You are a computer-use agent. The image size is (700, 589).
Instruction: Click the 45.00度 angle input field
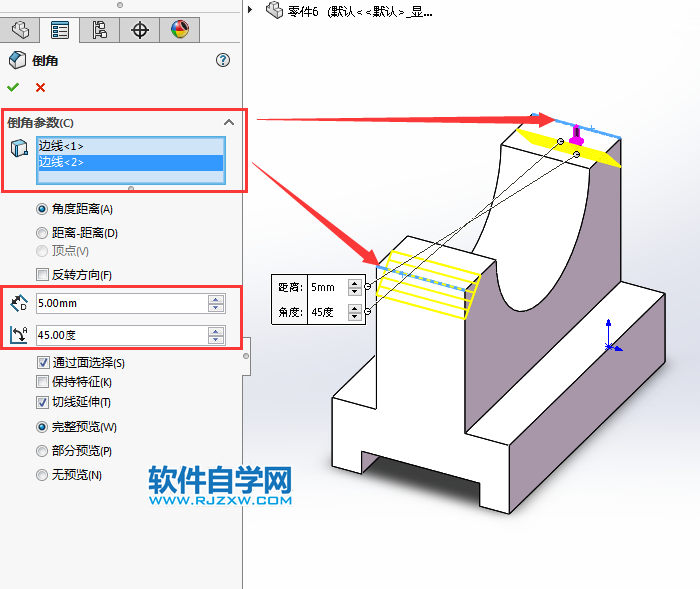(x=121, y=335)
